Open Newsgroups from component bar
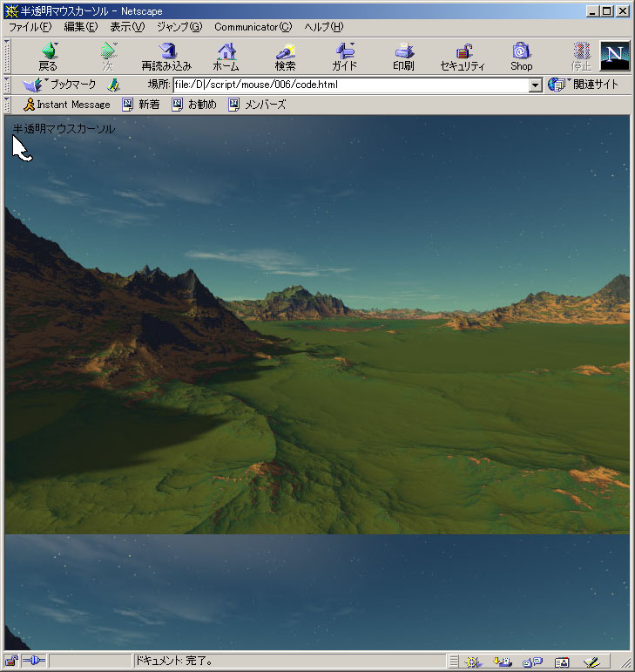 (x=533, y=662)
